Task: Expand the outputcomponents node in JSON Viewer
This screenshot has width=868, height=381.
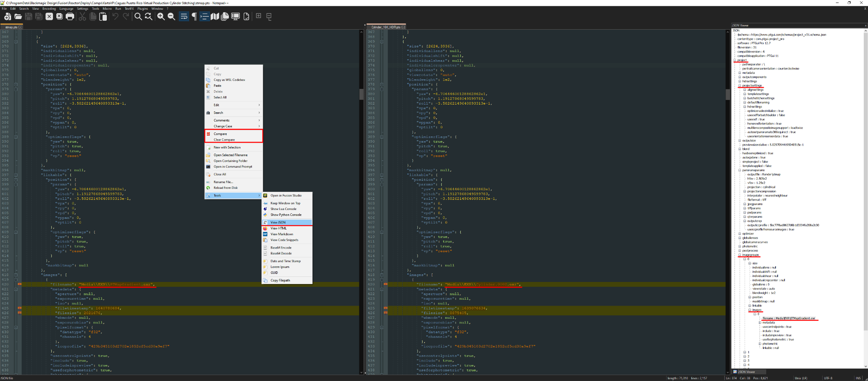Action: coord(740,77)
